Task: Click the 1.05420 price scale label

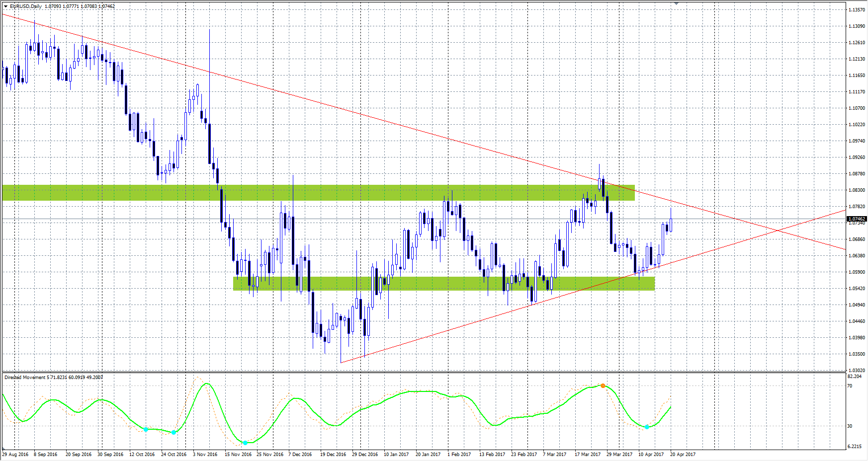Action: point(857,289)
